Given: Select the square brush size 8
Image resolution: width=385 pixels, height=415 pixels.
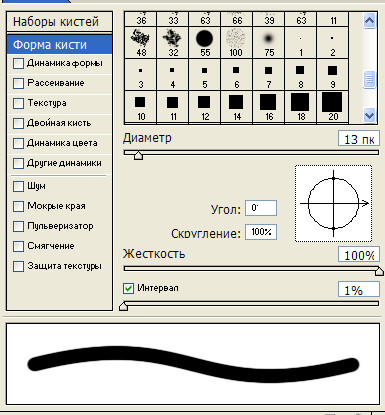Looking at the screenshot, I should click(301, 75).
